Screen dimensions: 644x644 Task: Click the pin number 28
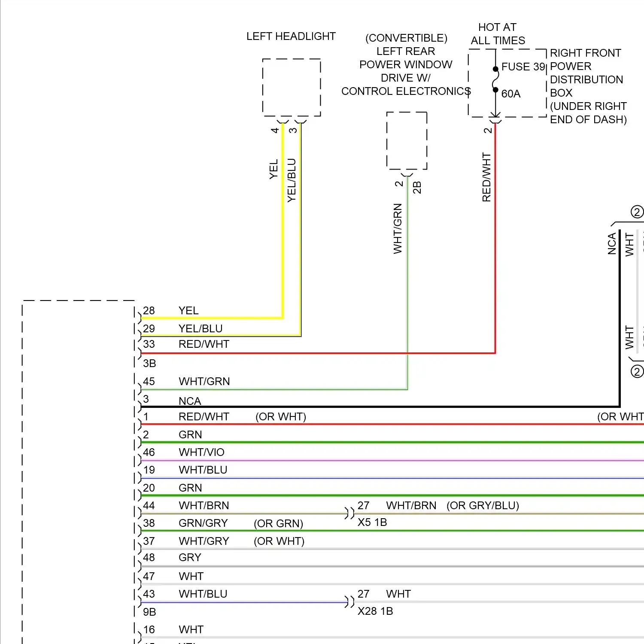point(149,310)
